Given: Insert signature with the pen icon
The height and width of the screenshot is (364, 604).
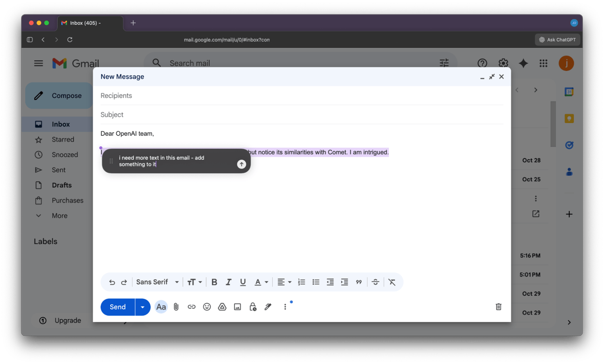Looking at the screenshot, I should pyautogui.click(x=268, y=307).
